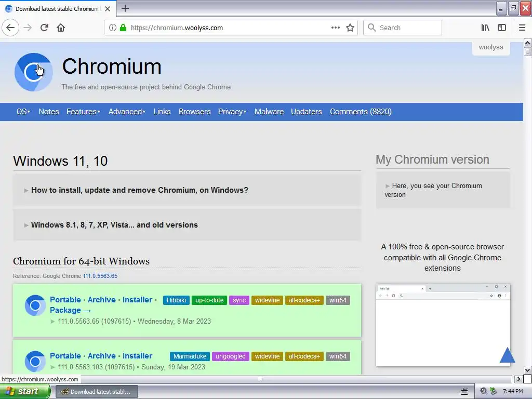The image size is (532, 399).
Task: Bookmark this page with the star icon
Action: pyautogui.click(x=350, y=28)
